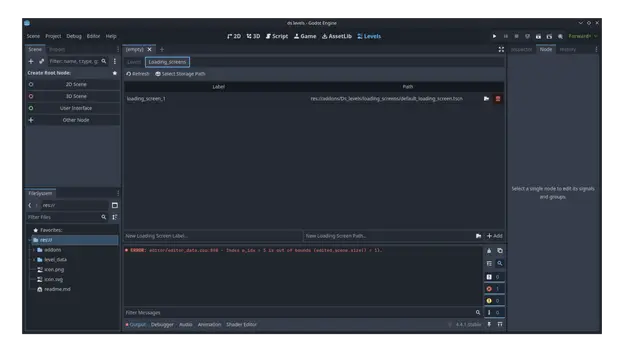Toggle warning messages filter
Image resolution: width=624 pixels, height=360 pixels.
[494, 301]
